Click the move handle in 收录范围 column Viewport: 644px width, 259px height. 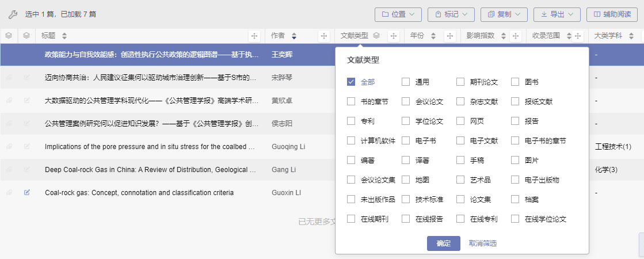point(578,36)
